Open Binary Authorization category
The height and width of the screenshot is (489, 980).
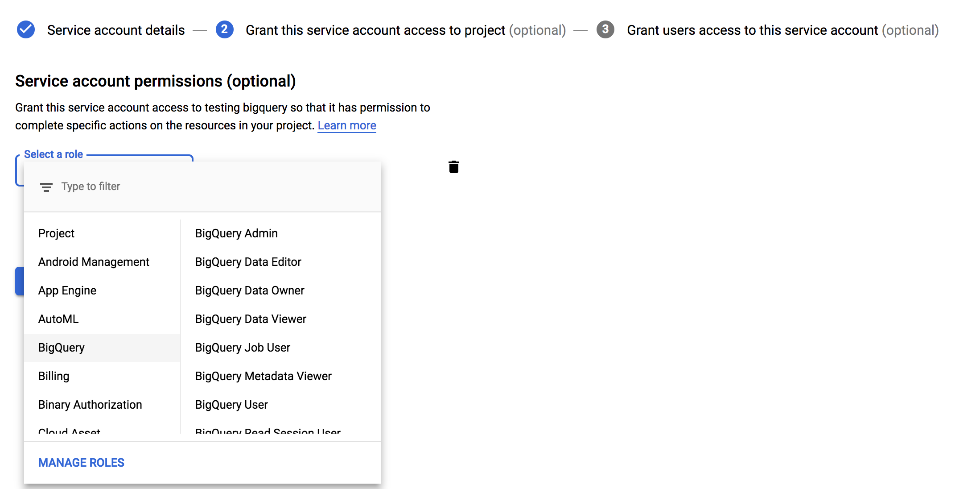[x=90, y=405]
